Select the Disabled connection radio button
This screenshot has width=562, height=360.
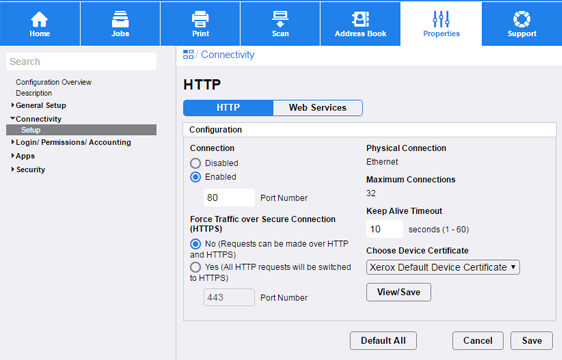pos(195,164)
